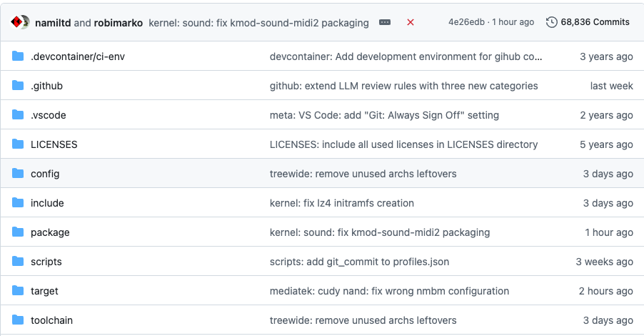Viewport: 644px width, 336px height.
Task: Click the folder icon beside include
Action: [18, 202]
